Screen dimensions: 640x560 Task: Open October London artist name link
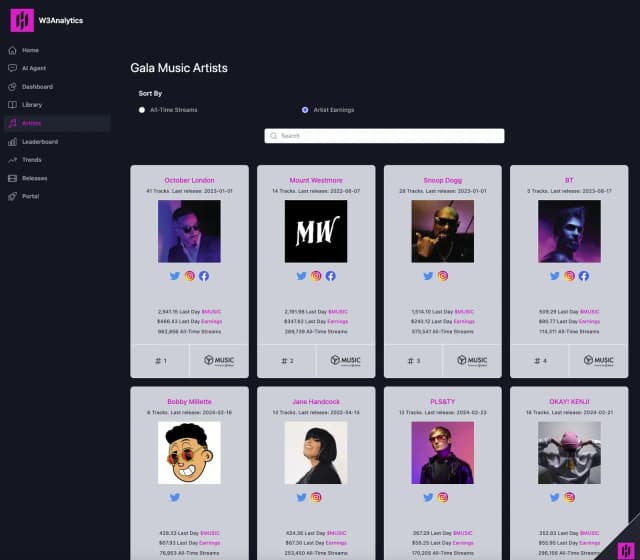189,180
